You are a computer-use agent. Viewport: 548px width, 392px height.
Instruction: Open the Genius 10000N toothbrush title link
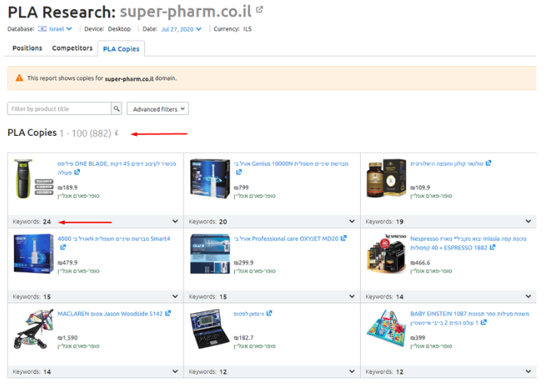tap(291, 163)
